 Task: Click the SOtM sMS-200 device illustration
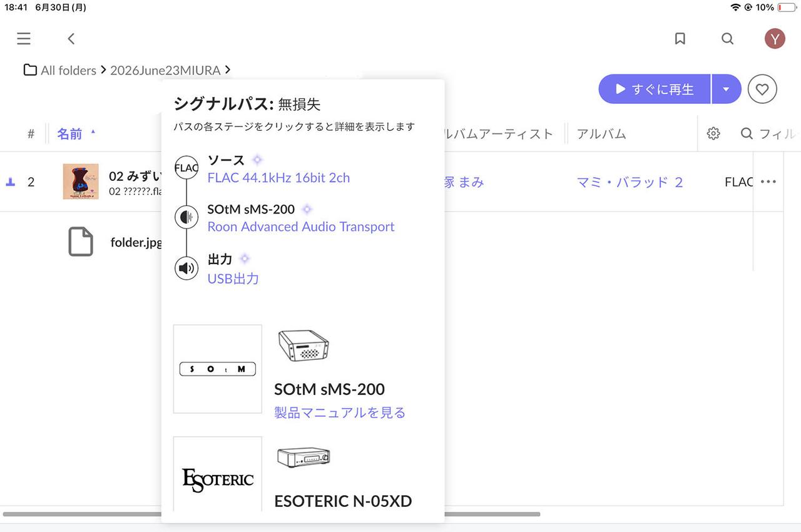click(x=304, y=346)
